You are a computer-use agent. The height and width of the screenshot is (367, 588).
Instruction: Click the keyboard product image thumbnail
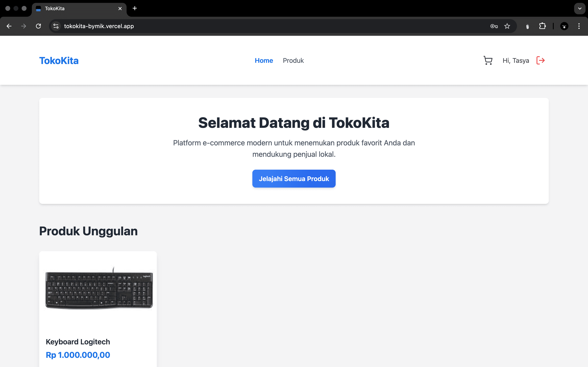[x=98, y=290]
